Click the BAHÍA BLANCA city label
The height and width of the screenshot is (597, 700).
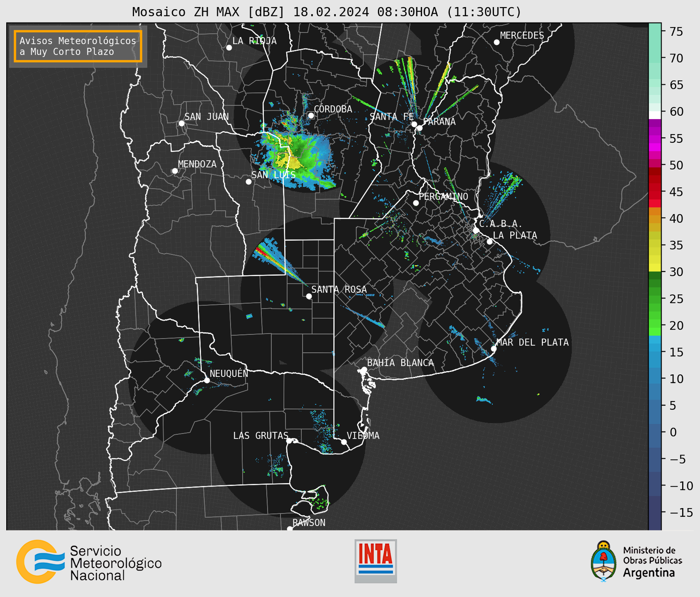click(x=400, y=363)
